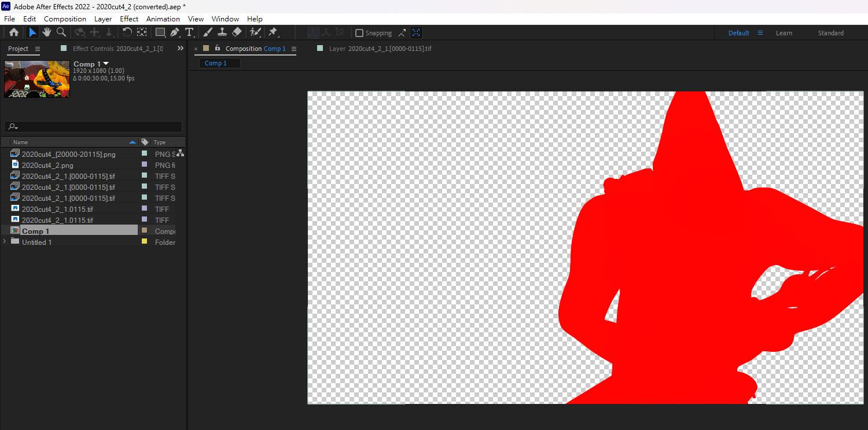
Task: Click the yellow label color of Untitled 1
Action: (x=145, y=242)
